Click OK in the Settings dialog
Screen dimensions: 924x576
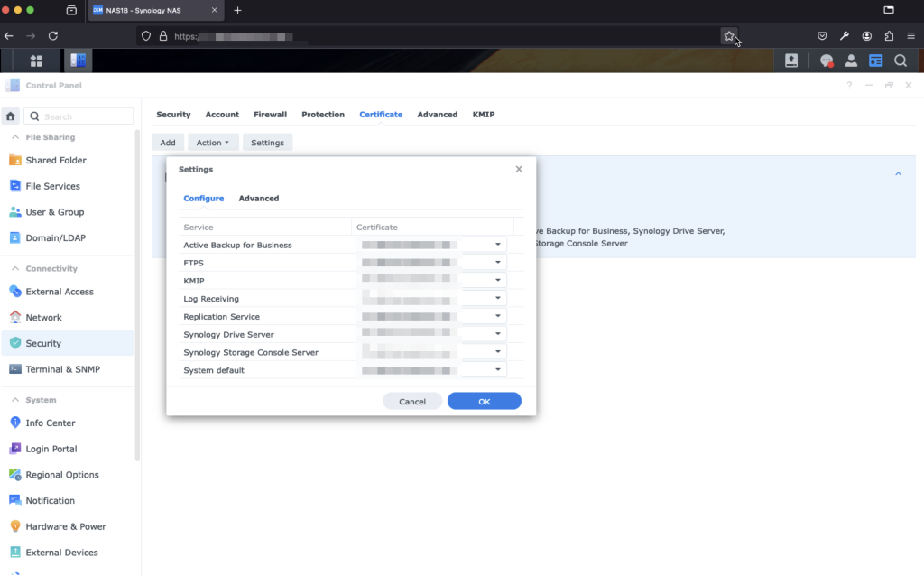click(x=485, y=402)
